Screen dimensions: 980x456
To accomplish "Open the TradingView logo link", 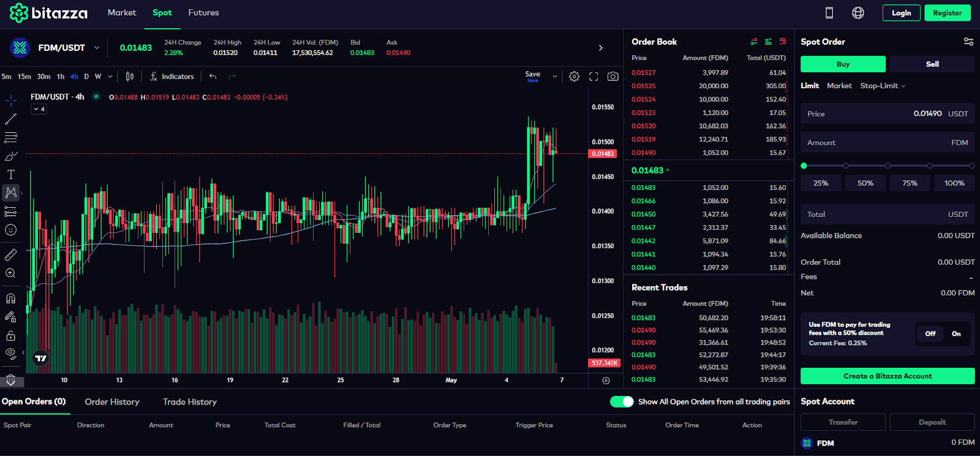I will 40,358.
